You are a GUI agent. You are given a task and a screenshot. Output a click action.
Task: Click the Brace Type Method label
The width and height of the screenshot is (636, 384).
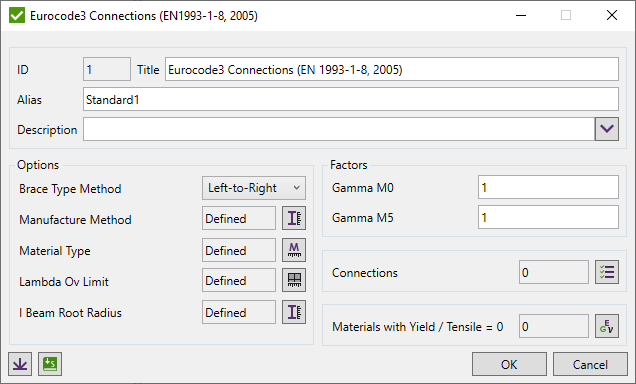point(70,189)
